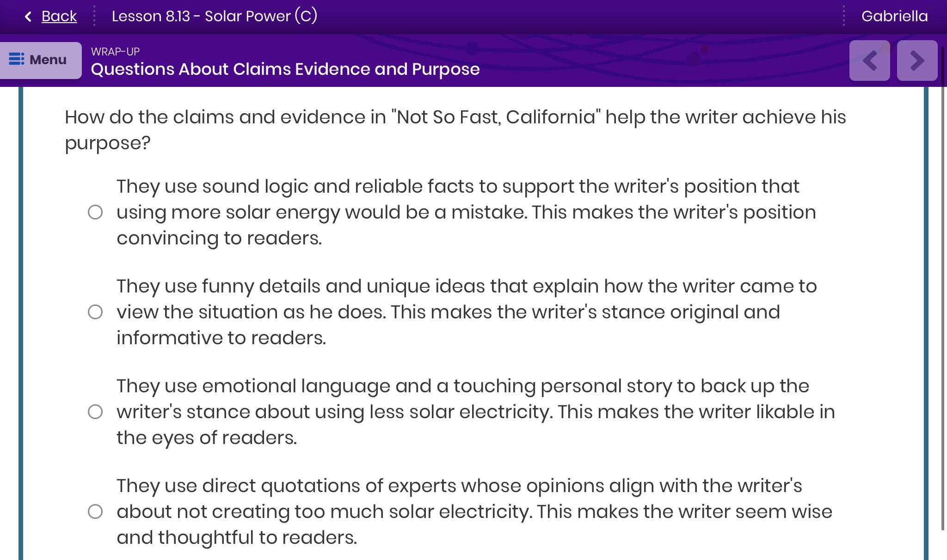Viewport: 947px width, 560px height.
Task: Open the Menu button label
Action: (x=48, y=60)
